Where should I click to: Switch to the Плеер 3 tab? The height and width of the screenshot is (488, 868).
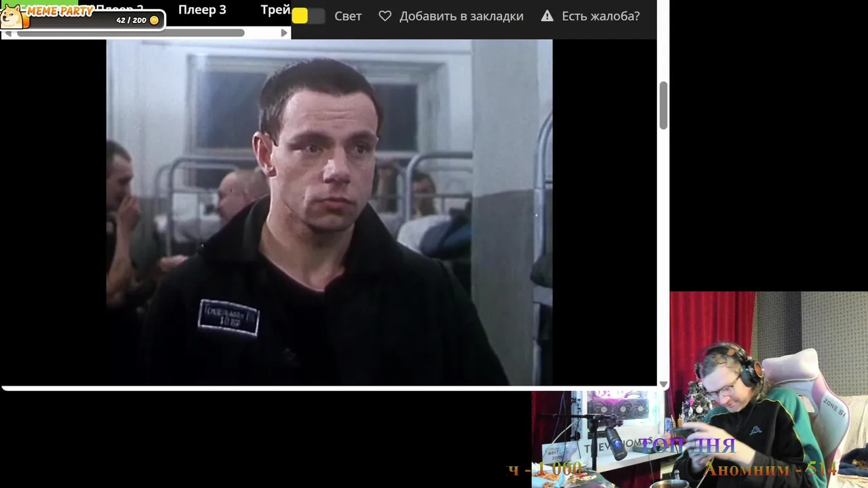click(x=202, y=10)
